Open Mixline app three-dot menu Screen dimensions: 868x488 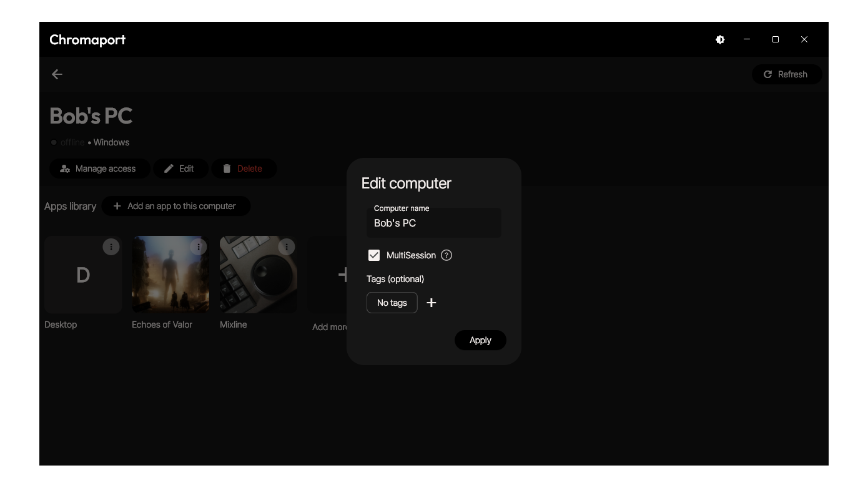(287, 247)
